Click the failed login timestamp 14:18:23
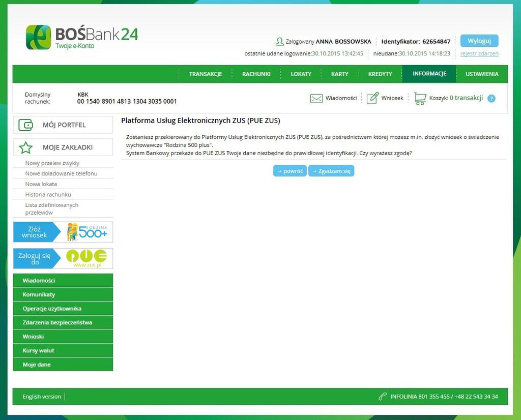Screen dimensions: 521x420 [x=424, y=53]
